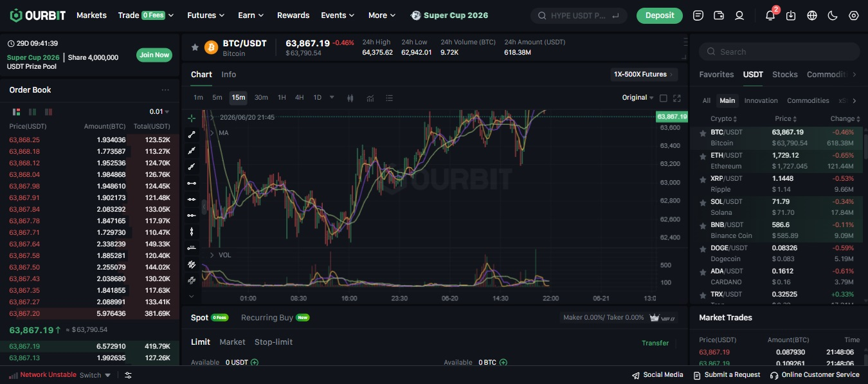Open more time intervals dropdown arrow
This screenshot has width=868, height=384.
(x=332, y=98)
